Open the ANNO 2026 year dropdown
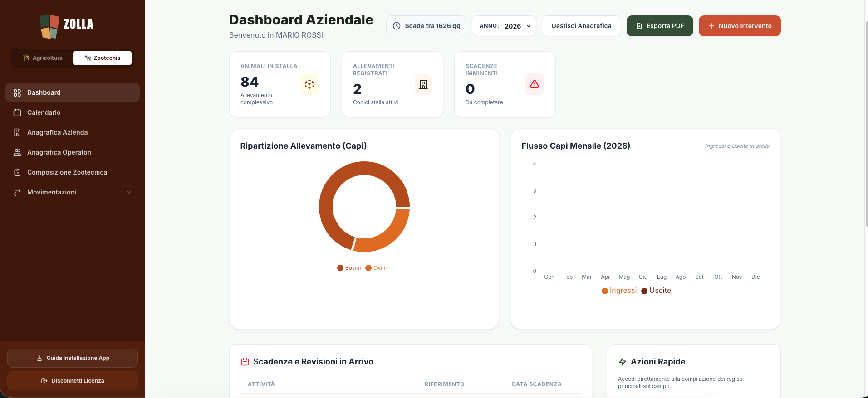Image resolution: width=868 pixels, height=398 pixels. point(504,26)
